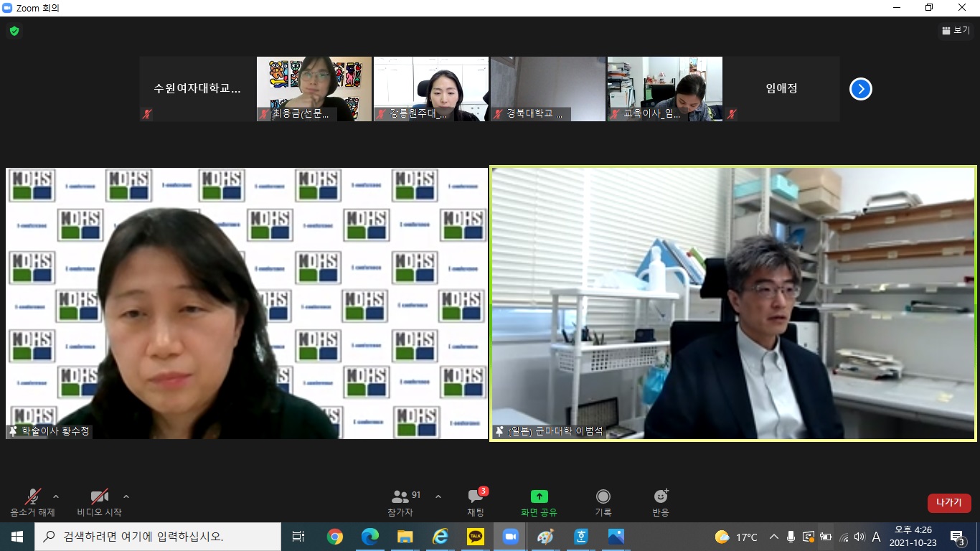Click the microphone tray icon
Screen dimensions: 980x551
[791, 537]
